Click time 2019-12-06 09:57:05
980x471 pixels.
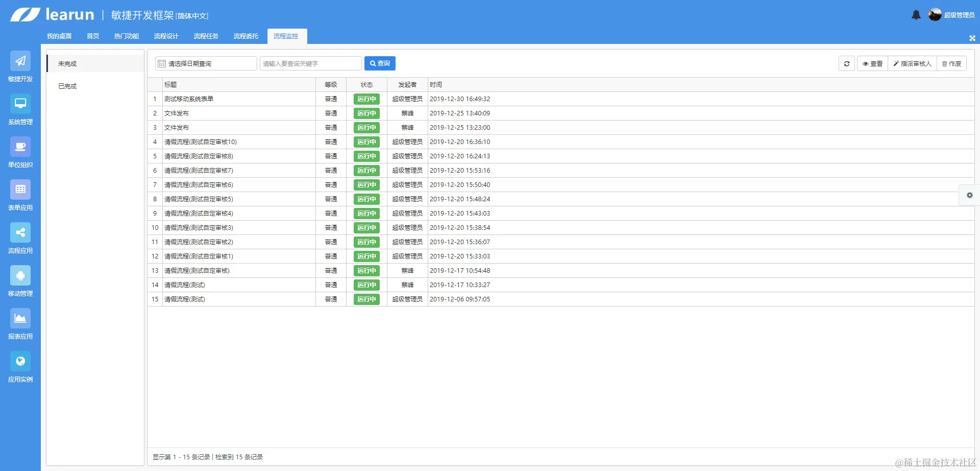tap(460, 299)
